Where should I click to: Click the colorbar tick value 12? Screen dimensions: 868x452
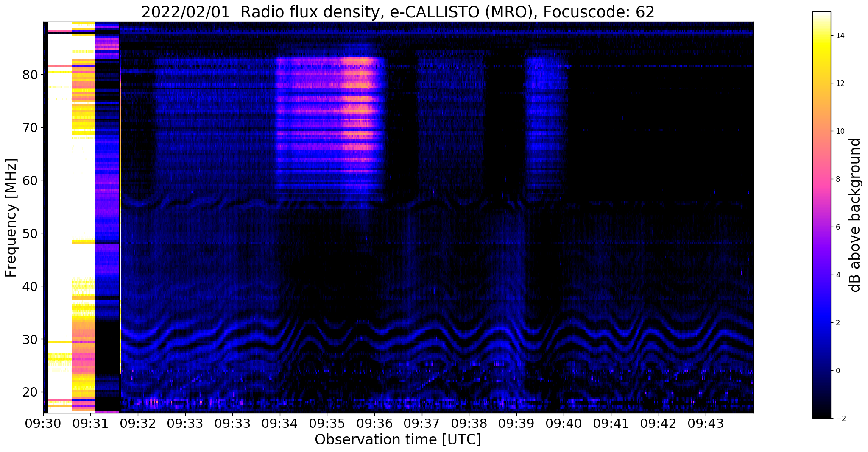pyautogui.click(x=839, y=84)
